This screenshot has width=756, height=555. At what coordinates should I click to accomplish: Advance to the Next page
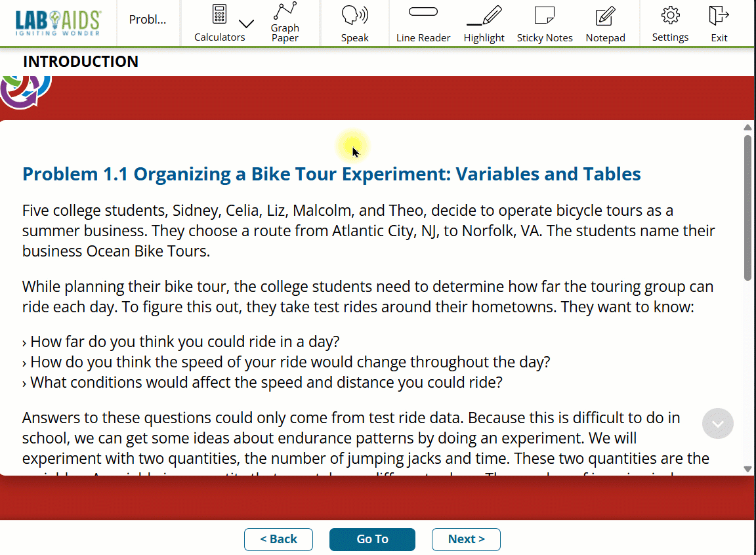[x=466, y=539]
